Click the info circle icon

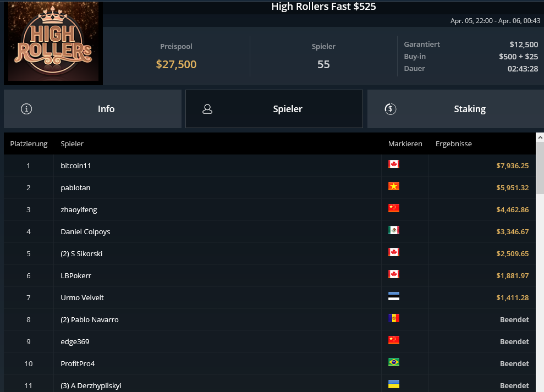(x=26, y=109)
